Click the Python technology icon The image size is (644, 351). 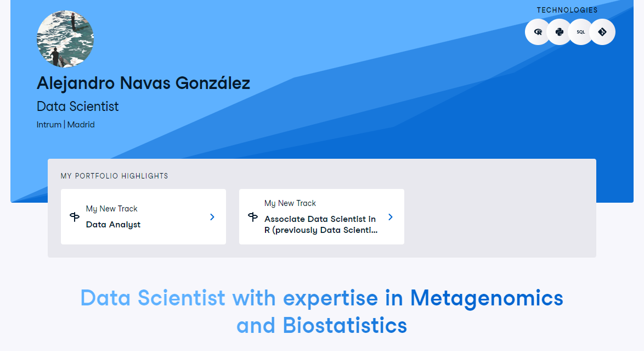560,32
